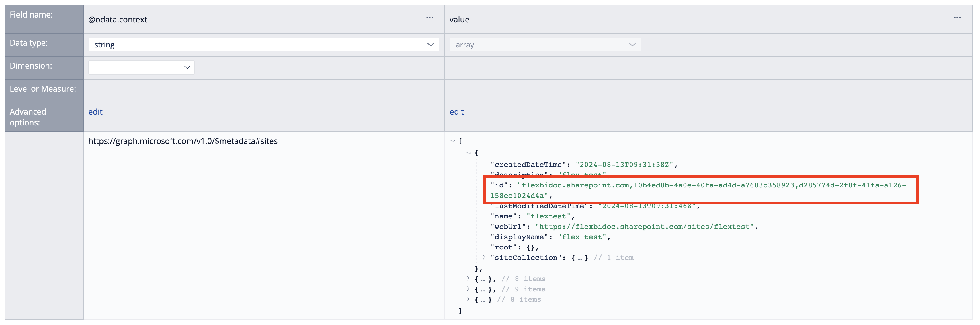Click the graph.microsoft.com metadata URL cell
Viewport: 980px width, 325px height.
coord(183,141)
